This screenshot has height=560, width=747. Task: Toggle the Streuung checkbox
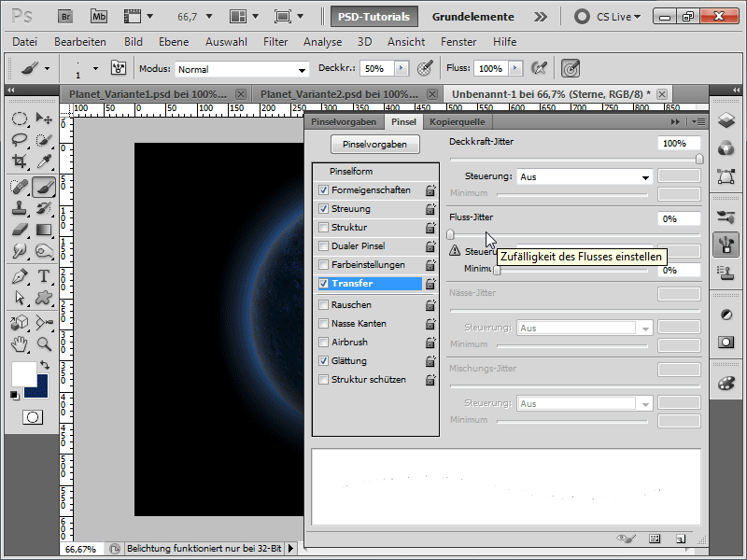point(323,208)
